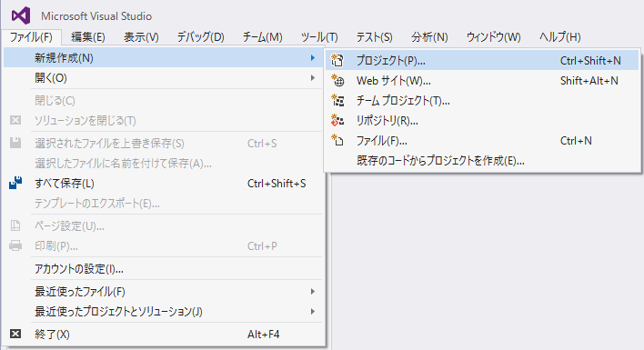Click the Shift+Alt+N shortcut text

pyautogui.click(x=589, y=81)
